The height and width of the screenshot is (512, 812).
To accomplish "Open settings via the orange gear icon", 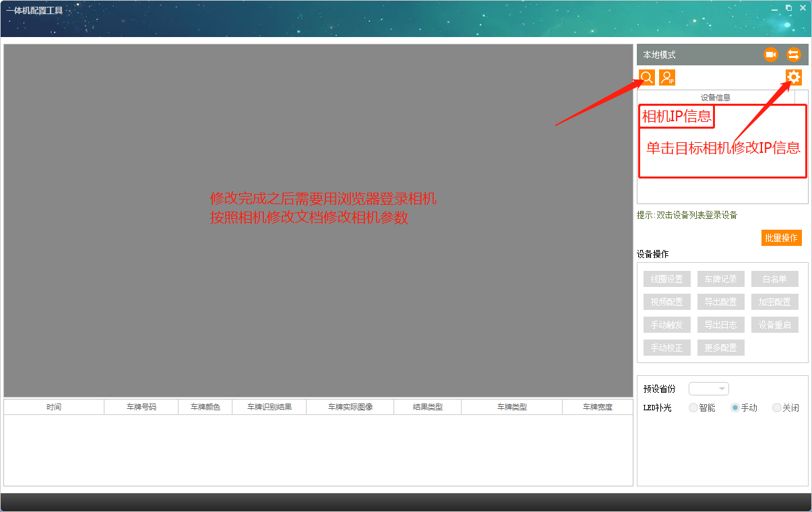I will [x=794, y=77].
